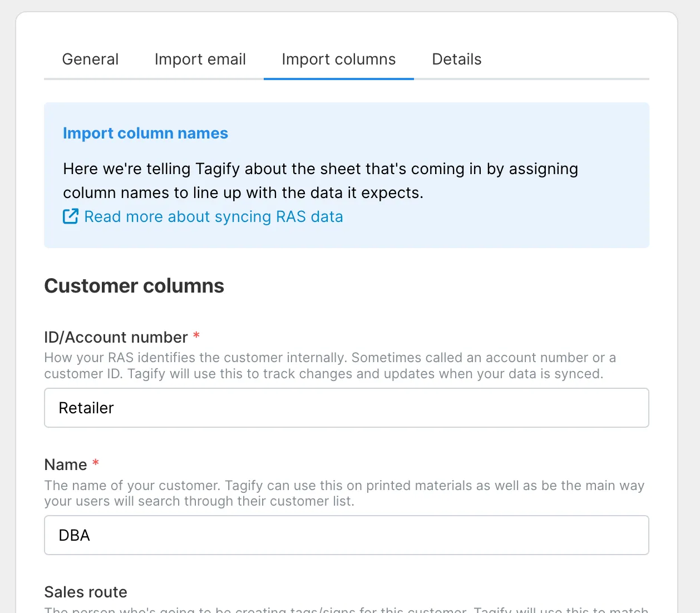
Task: Click the Import column names heading
Action: (145, 134)
